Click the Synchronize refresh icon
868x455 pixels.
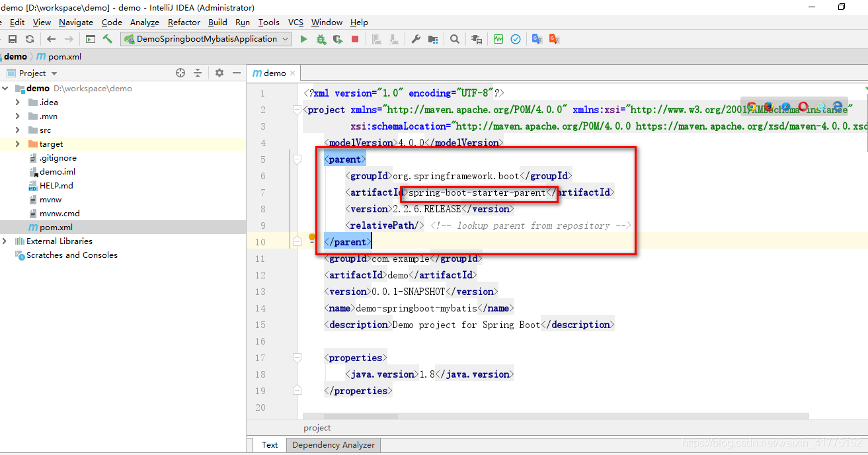tap(30, 39)
